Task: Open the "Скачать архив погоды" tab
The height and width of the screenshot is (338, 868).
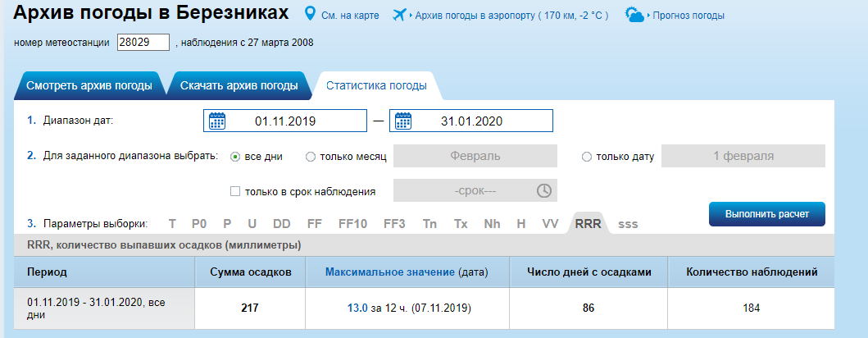Action: pos(239,86)
